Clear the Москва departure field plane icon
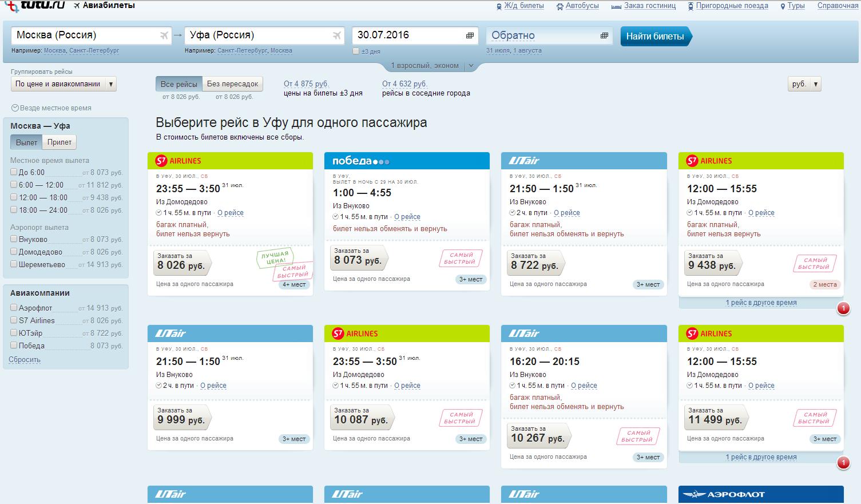This screenshot has height=504, width=861. click(x=165, y=35)
